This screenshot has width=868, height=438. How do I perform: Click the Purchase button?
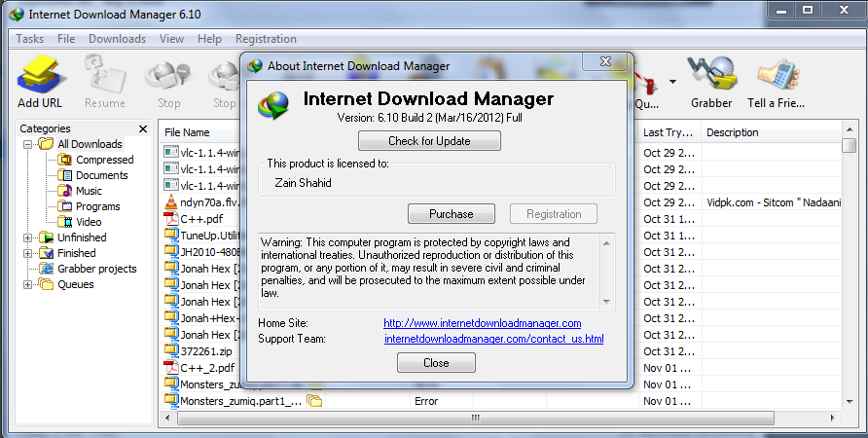click(452, 214)
